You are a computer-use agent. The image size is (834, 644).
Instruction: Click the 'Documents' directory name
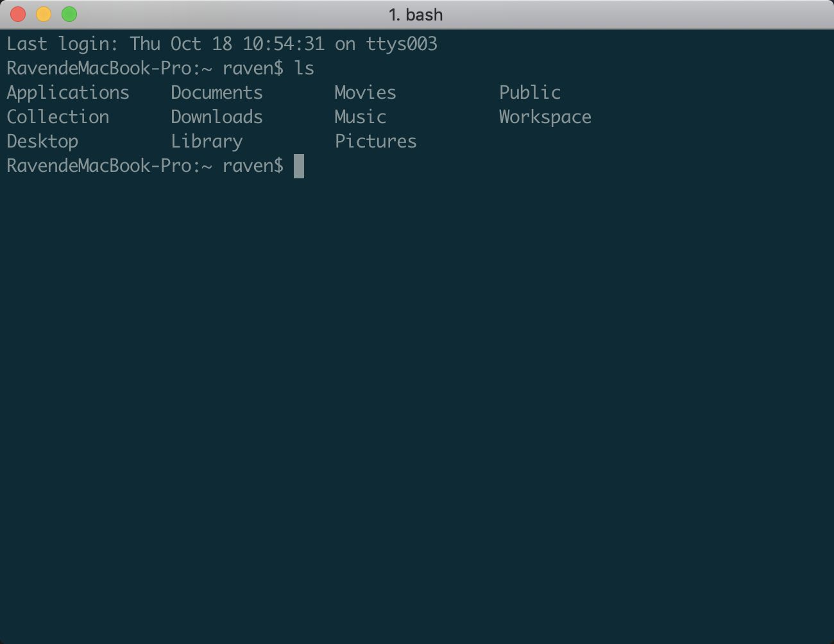pos(217,92)
